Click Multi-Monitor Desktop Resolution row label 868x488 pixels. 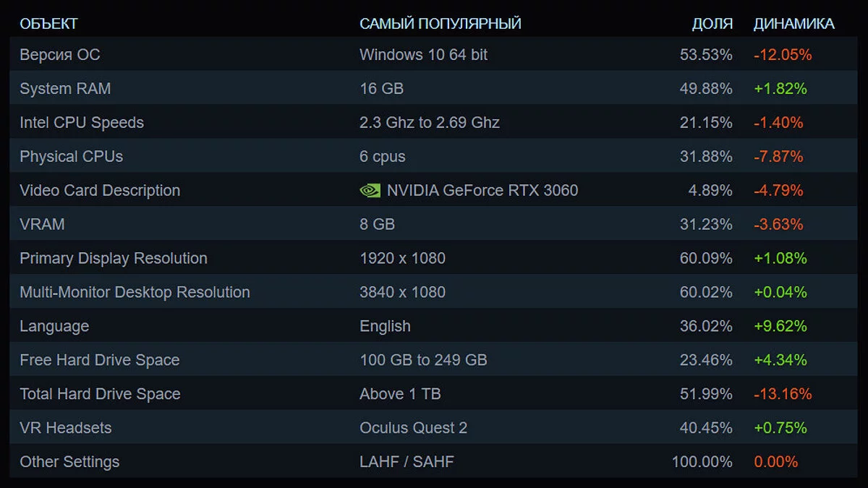point(135,293)
